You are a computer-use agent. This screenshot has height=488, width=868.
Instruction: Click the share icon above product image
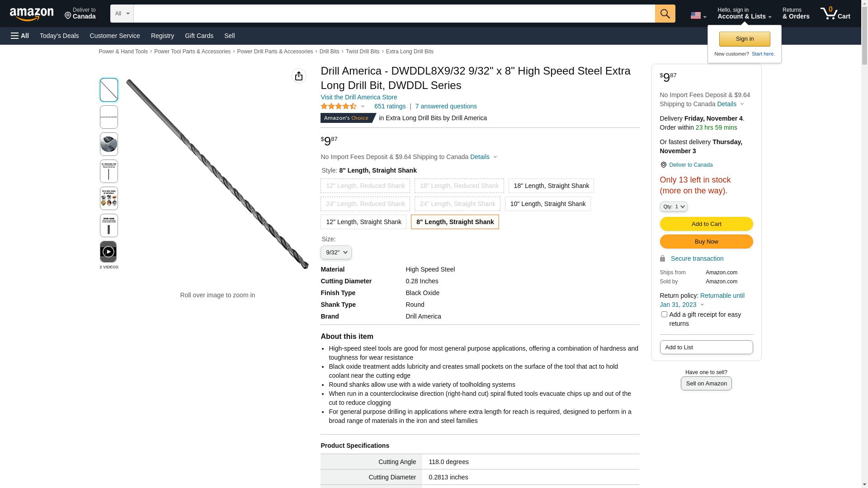pos(298,76)
